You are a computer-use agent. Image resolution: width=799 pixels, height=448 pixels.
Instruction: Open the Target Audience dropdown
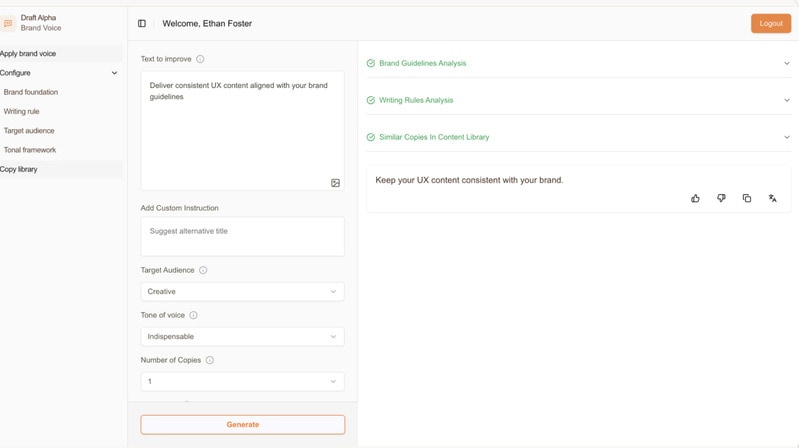click(x=242, y=292)
